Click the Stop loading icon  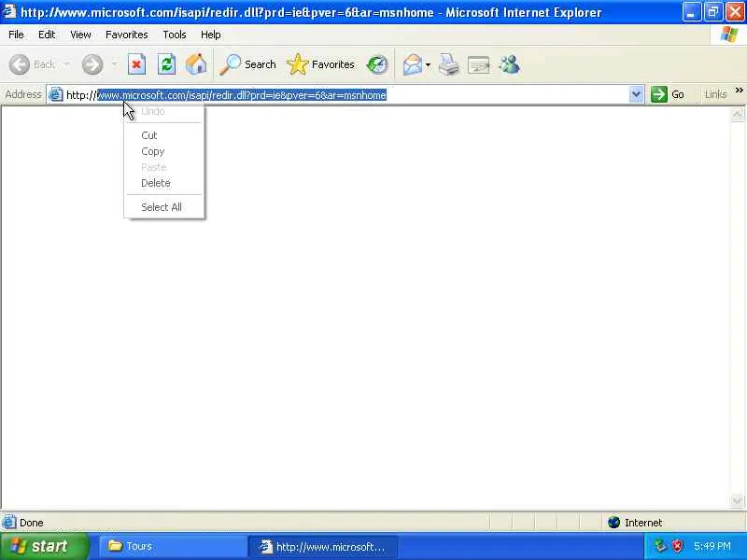136,64
